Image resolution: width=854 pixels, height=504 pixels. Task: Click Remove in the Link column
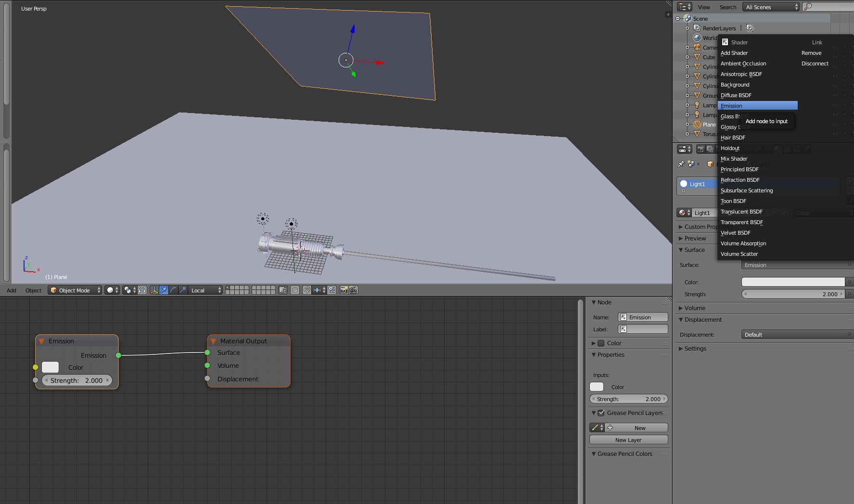coord(811,53)
